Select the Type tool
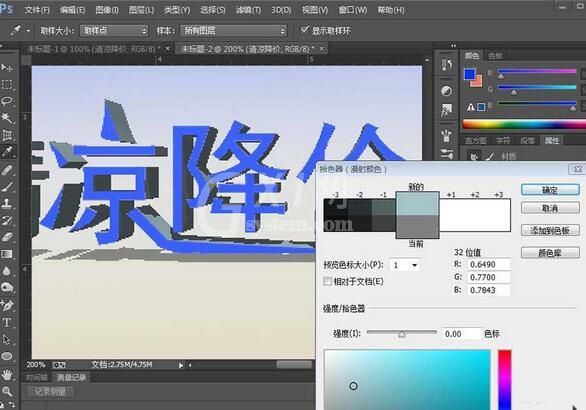The image size is (586, 410). (7, 322)
